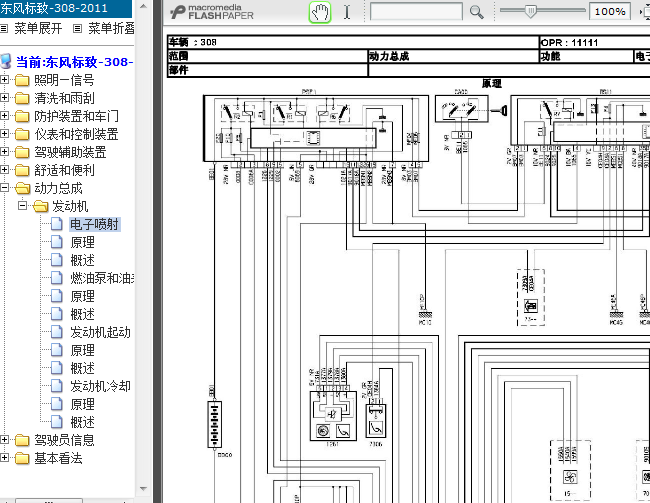Click the 舒适和便利 folder icon
Image resolution: width=650 pixels, height=503 pixels.
point(22,170)
